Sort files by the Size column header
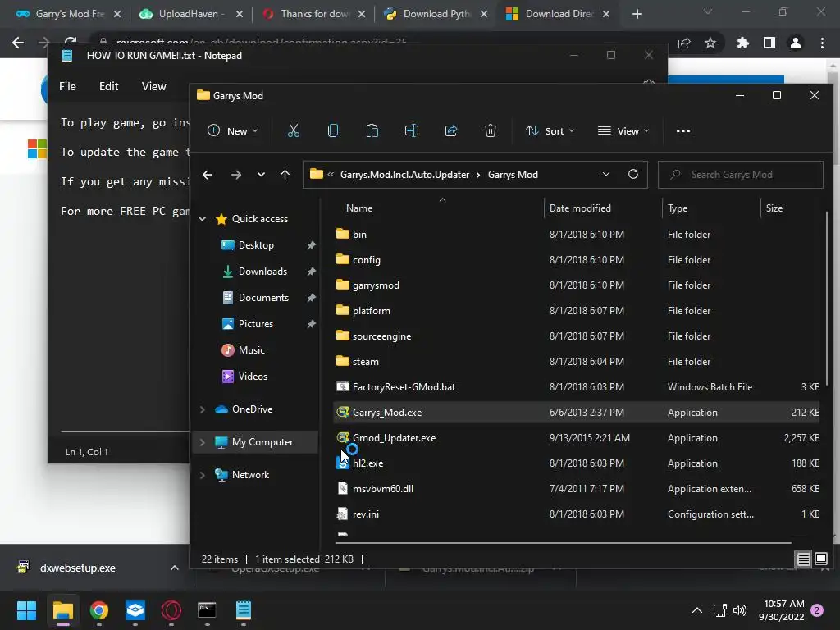 [774, 208]
